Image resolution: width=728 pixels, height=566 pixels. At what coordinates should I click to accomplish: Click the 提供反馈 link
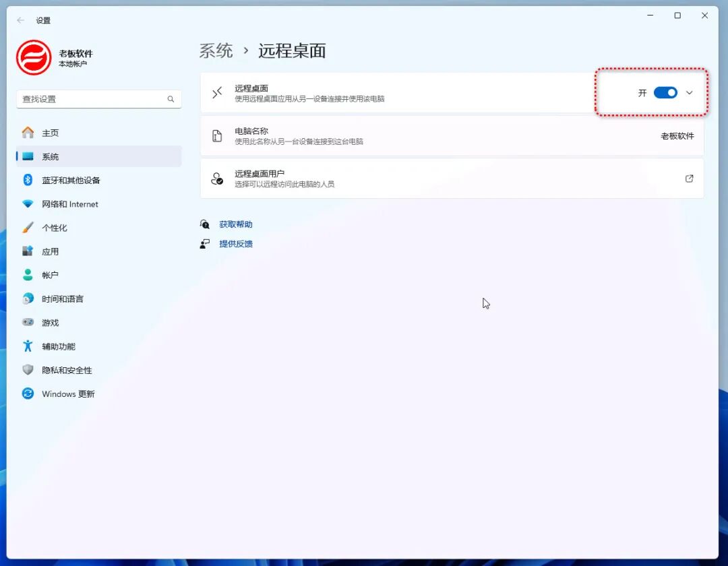235,244
